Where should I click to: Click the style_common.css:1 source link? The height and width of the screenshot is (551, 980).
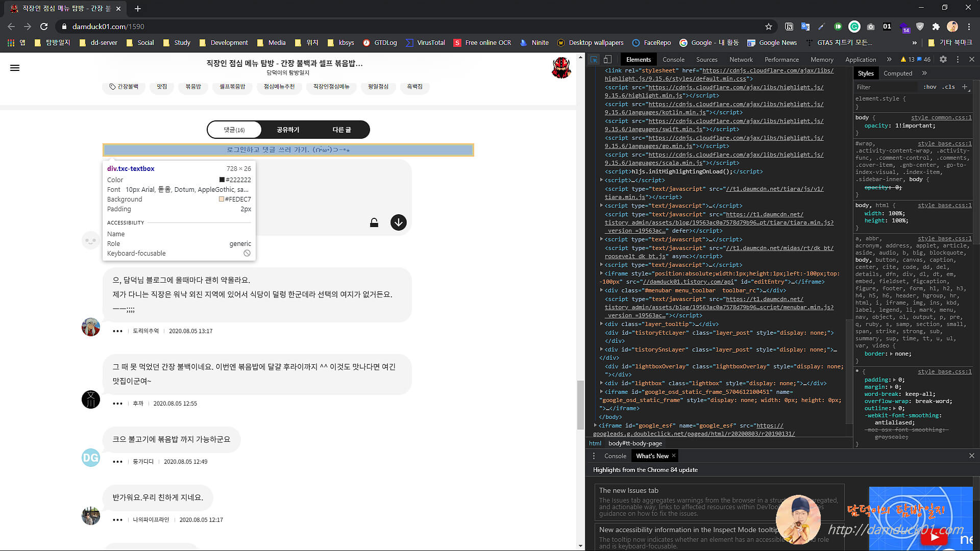point(941,118)
